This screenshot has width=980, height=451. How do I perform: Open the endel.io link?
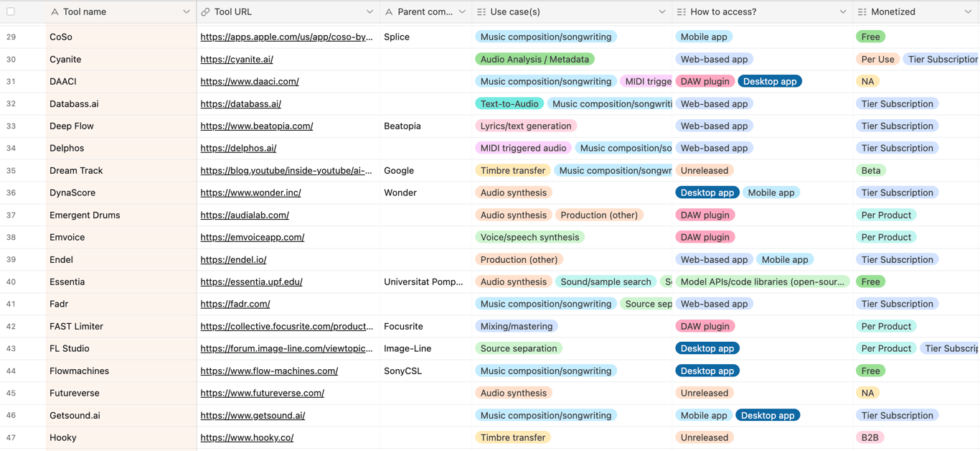point(233,259)
